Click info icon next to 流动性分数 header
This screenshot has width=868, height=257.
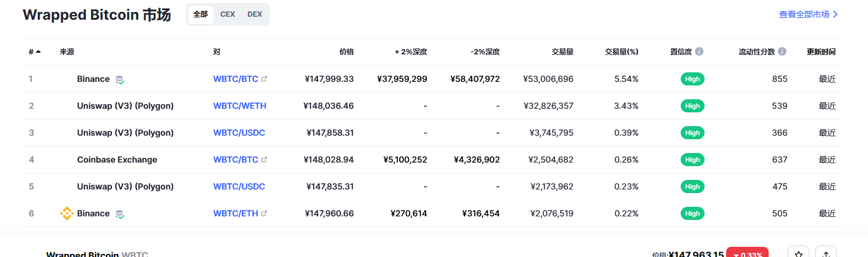(x=782, y=52)
